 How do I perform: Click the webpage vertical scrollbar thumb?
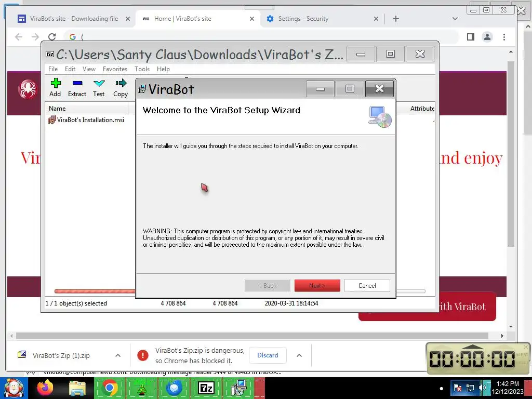pos(511,154)
